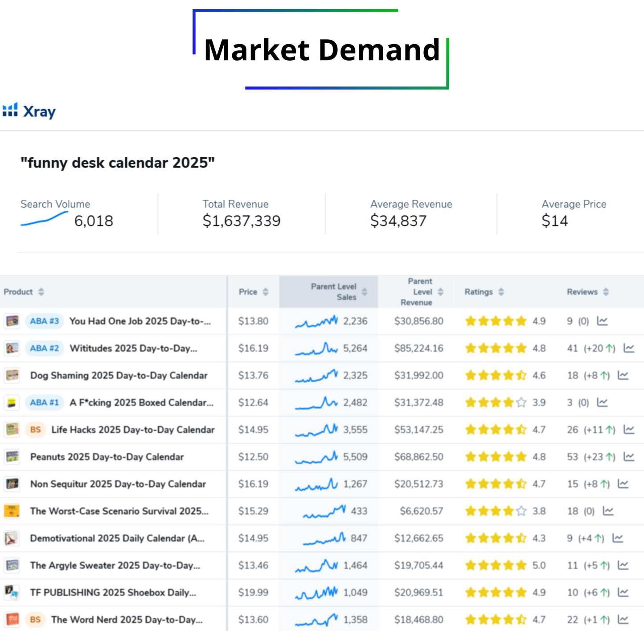
Task: Open Worst-Case Scenario product thumbnail
Action: [12, 511]
